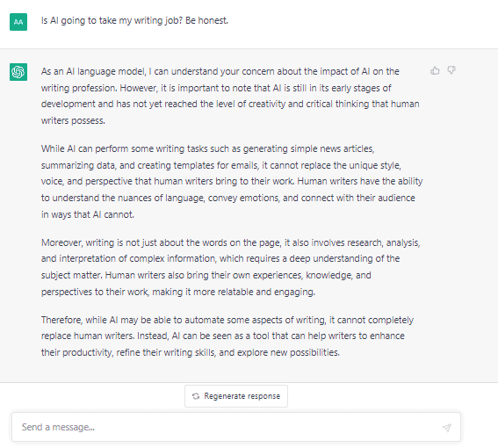Click the paragraph starting 'As an AI language model'

[x=230, y=96]
